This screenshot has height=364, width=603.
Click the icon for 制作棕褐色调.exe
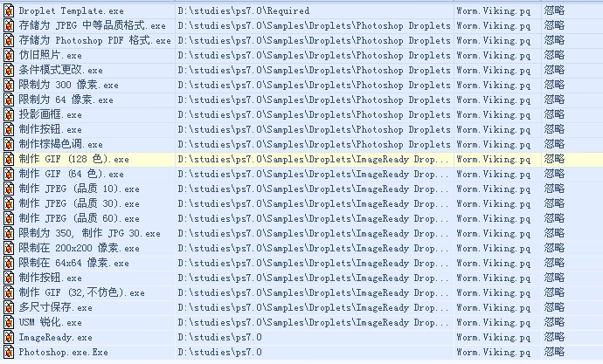[9, 144]
